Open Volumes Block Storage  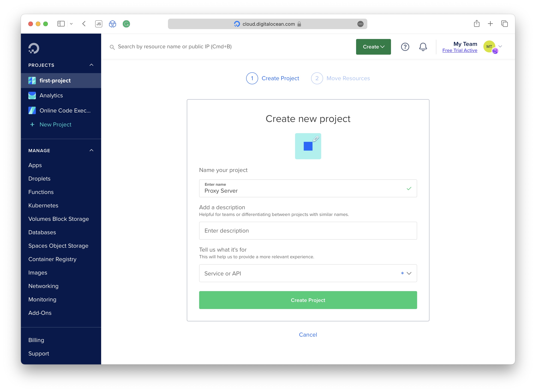pos(59,219)
